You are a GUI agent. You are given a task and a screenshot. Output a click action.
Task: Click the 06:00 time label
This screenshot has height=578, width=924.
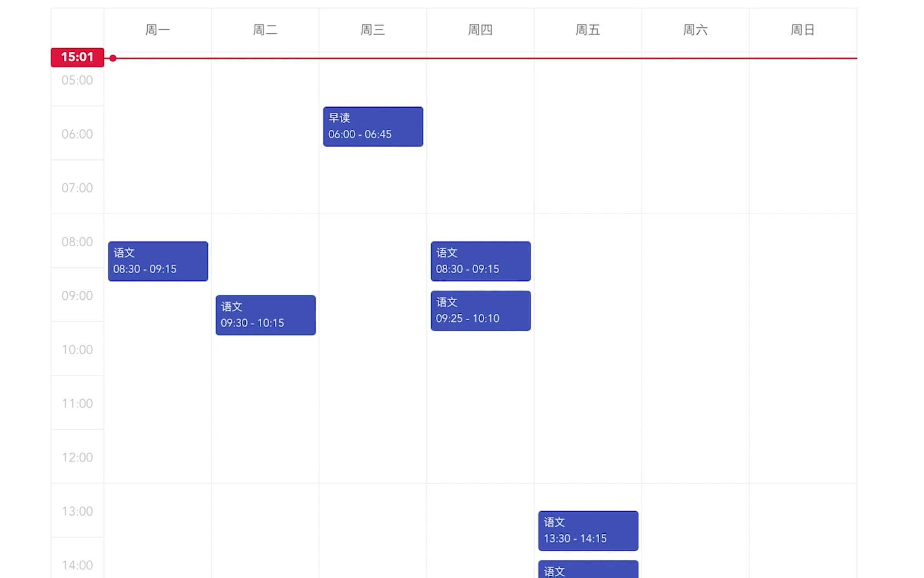[x=77, y=134]
